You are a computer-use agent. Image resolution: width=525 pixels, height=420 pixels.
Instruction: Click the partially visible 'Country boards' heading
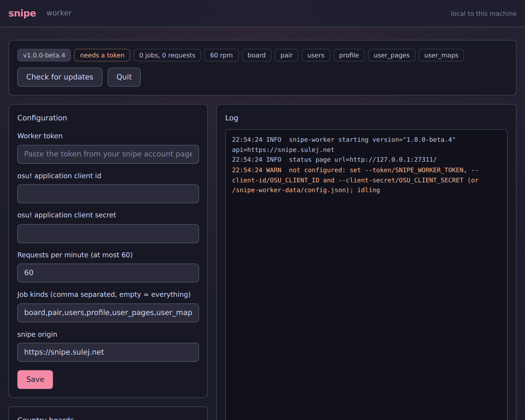click(45, 418)
